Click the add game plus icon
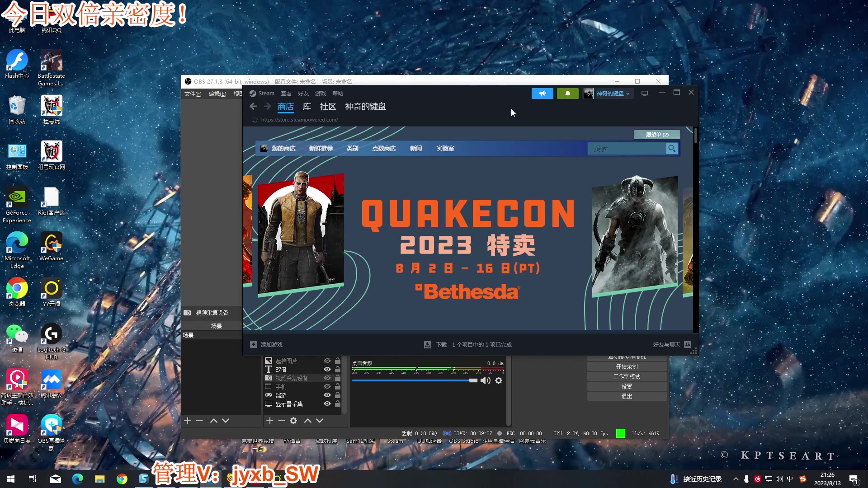The width and height of the screenshot is (868, 488). pyautogui.click(x=253, y=344)
